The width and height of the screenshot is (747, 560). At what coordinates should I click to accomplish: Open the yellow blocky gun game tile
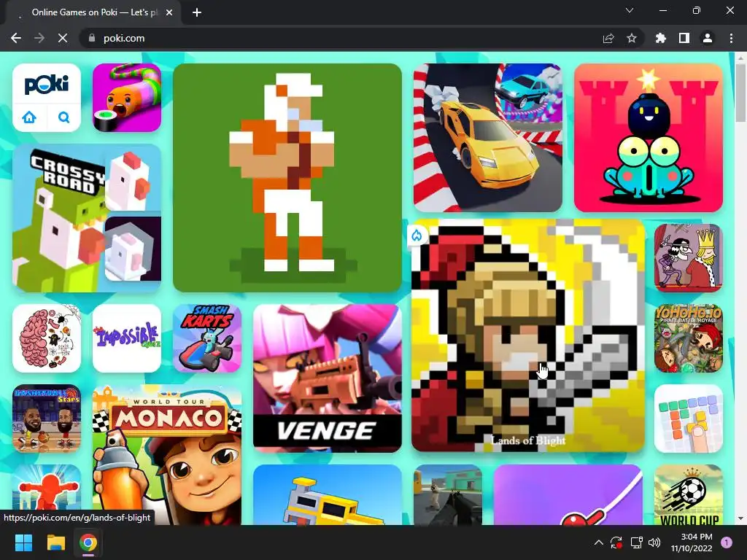point(328,494)
